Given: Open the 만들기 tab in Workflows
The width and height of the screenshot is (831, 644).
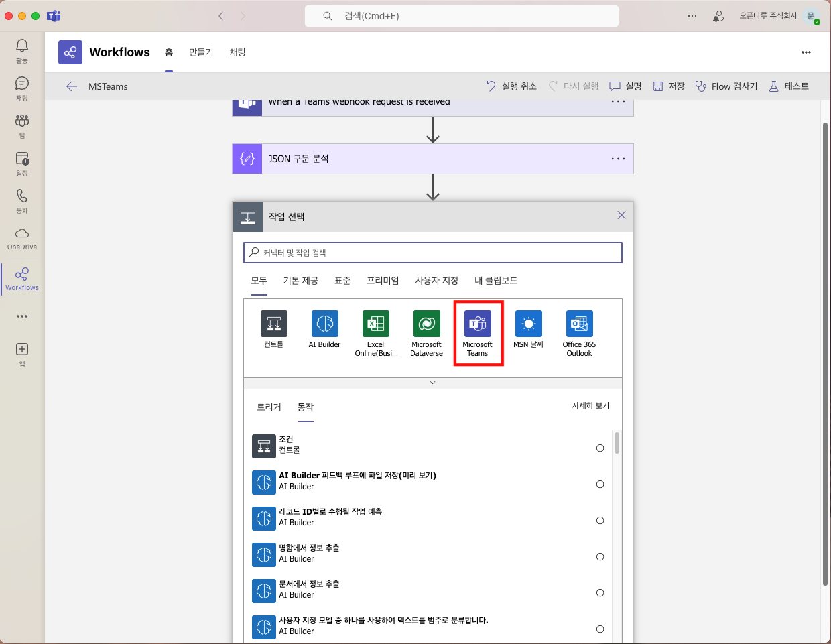Looking at the screenshot, I should [201, 52].
